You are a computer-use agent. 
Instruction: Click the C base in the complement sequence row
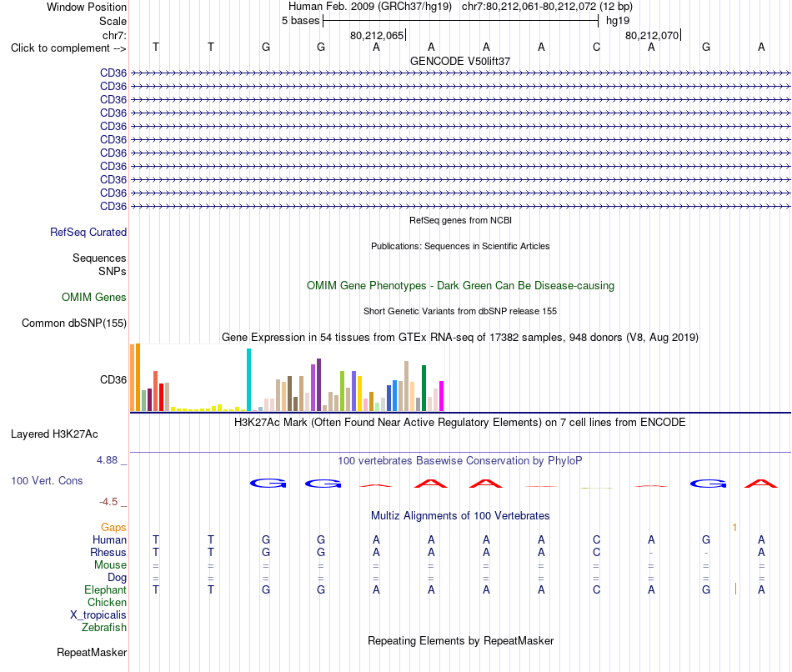[597, 47]
